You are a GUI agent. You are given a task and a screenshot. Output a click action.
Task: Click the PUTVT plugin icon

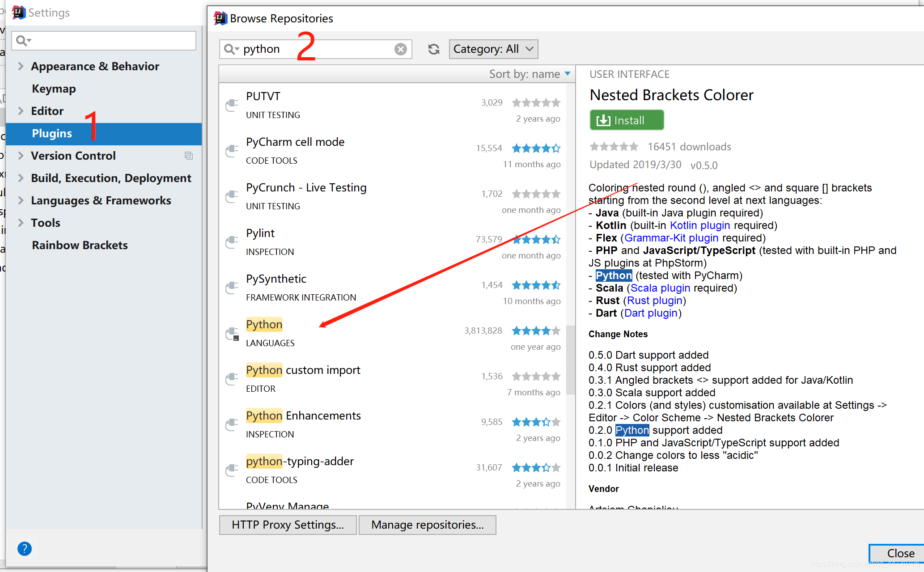coord(232,105)
